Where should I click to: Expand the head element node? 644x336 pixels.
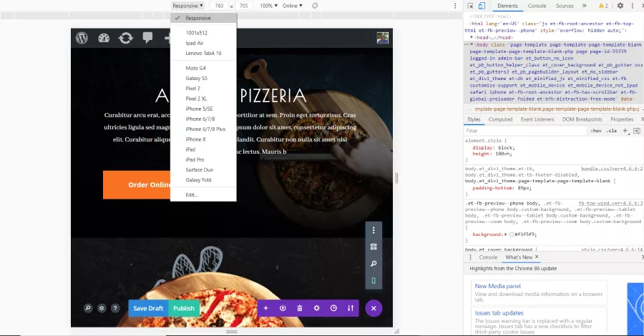point(472,37)
